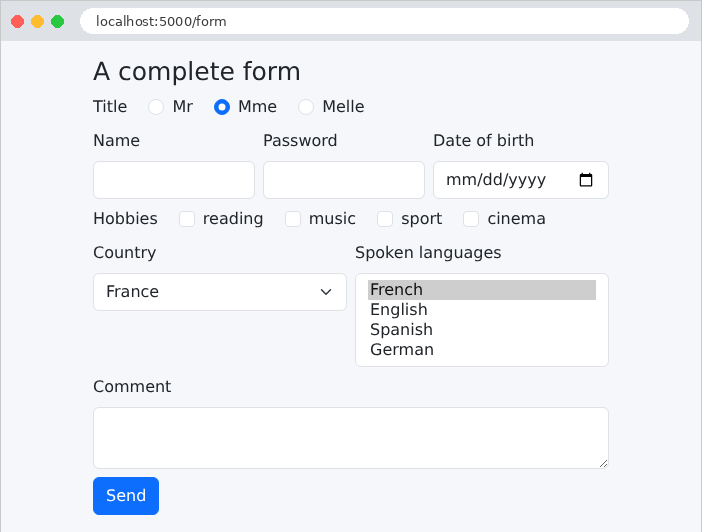This screenshot has width=702, height=532.
Task: Click the Send button
Action: click(x=126, y=496)
